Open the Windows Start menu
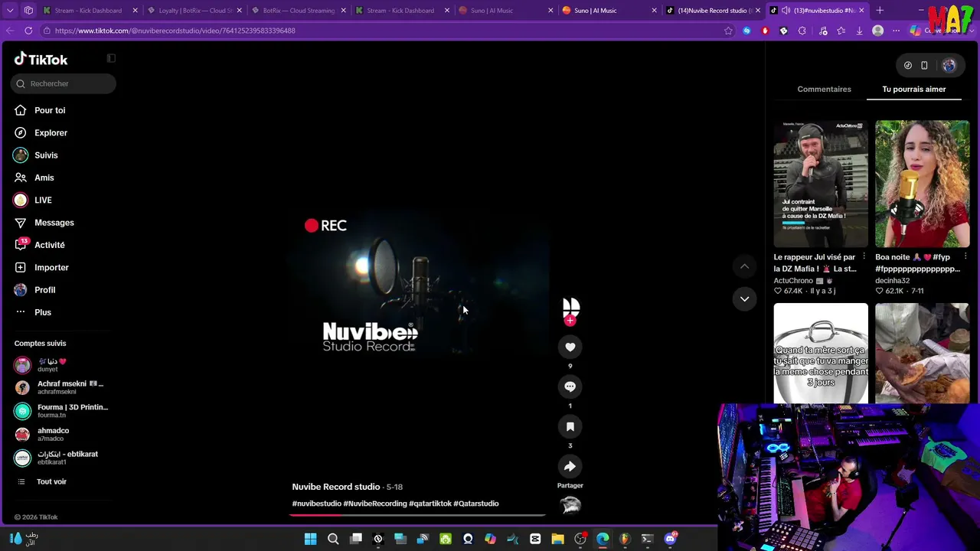Image resolution: width=980 pixels, height=551 pixels. point(310,540)
